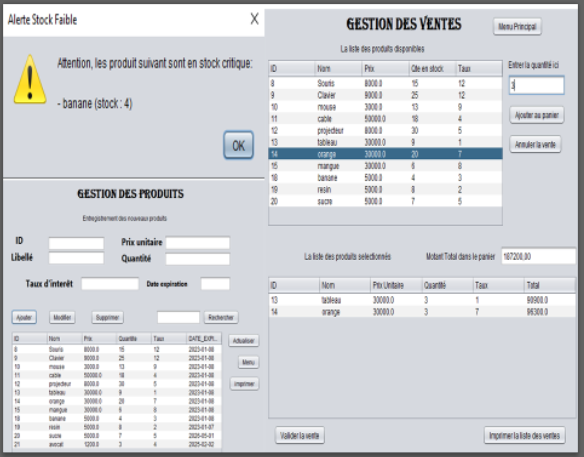This screenshot has height=457, width=584.
Task: Click the Quantité header in cart table
Action: (447, 285)
